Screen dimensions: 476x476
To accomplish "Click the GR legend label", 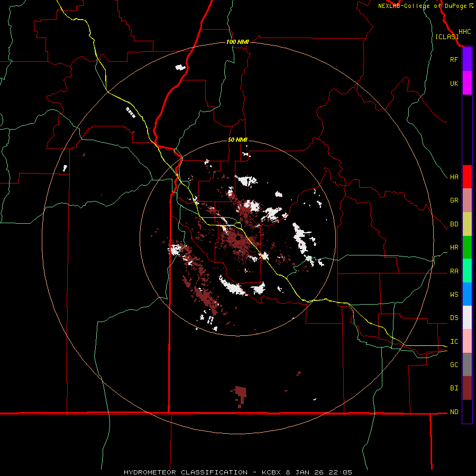I will pyautogui.click(x=454, y=200).
